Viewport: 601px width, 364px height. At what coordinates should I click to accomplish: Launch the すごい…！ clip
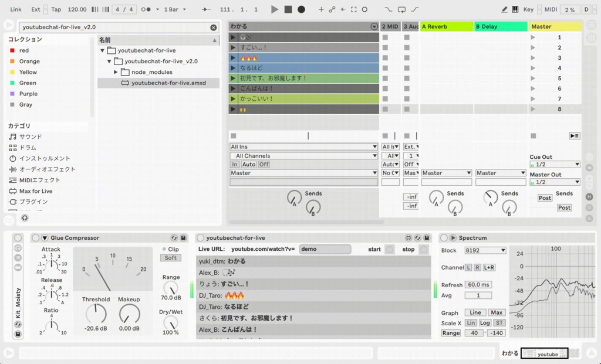[232, 47]
